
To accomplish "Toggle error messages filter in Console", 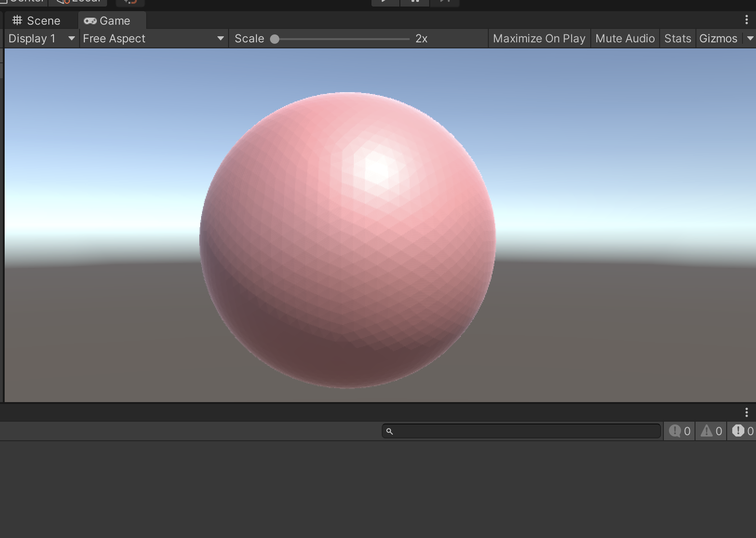I will [x=742, y=431].
